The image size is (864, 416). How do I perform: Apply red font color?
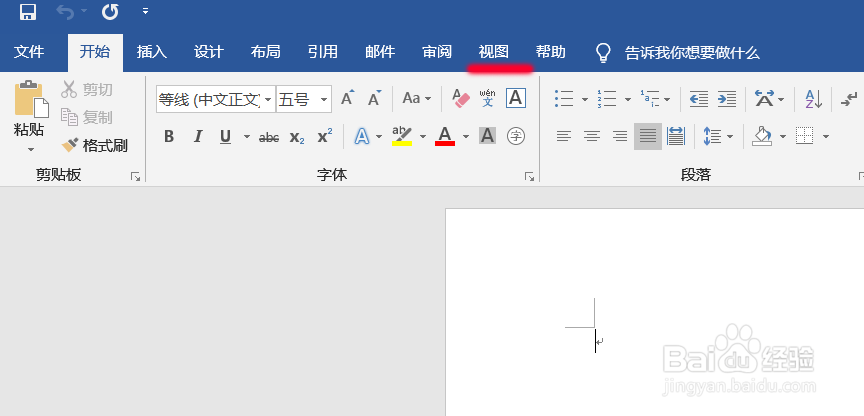tap(445, 136)
